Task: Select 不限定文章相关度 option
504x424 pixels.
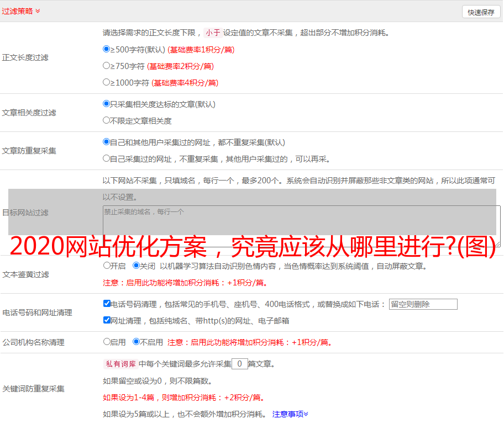Action: (107, 120)
